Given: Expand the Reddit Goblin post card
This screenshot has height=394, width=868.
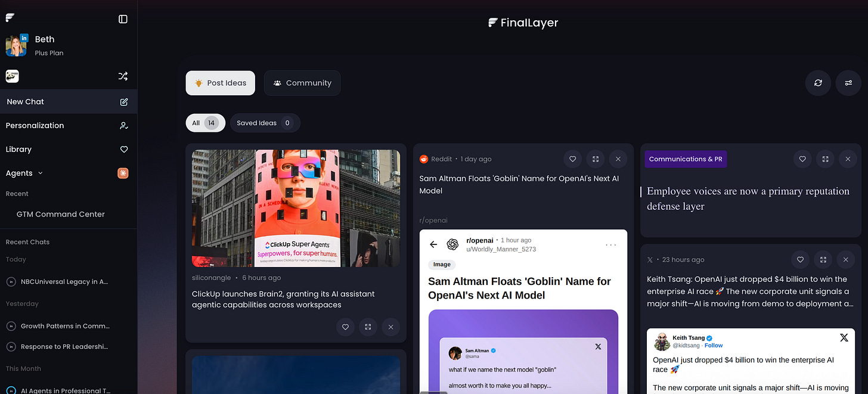Looking at the screenshot, I should (596, 159).
